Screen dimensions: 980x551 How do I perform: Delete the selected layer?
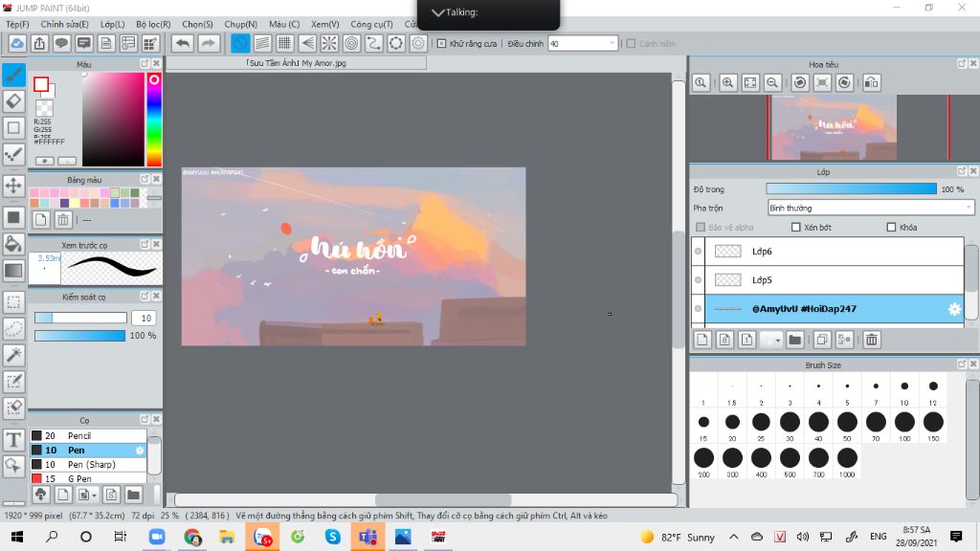[x=871, y=340]
